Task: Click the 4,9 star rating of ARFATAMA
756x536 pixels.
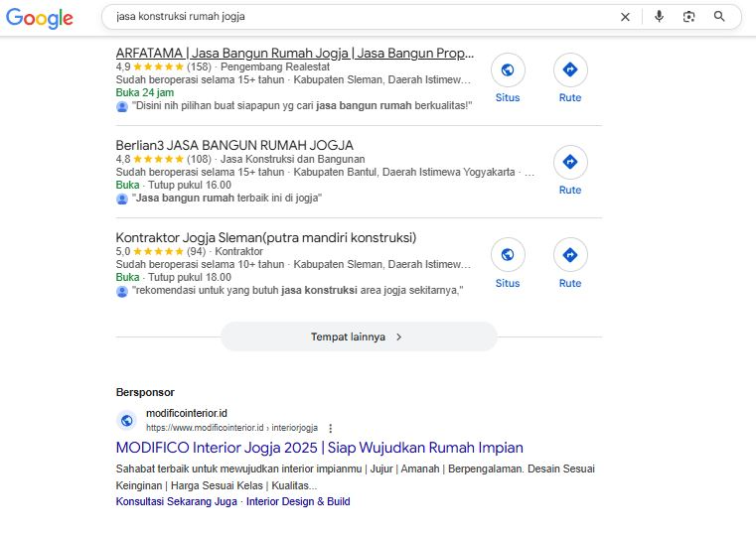Action: tap(159, 67)
